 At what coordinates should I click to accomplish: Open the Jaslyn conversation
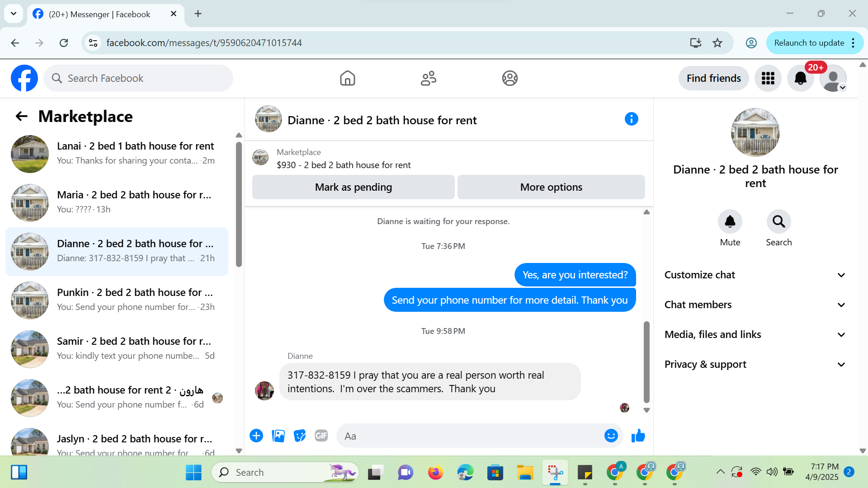pos(117,441)
